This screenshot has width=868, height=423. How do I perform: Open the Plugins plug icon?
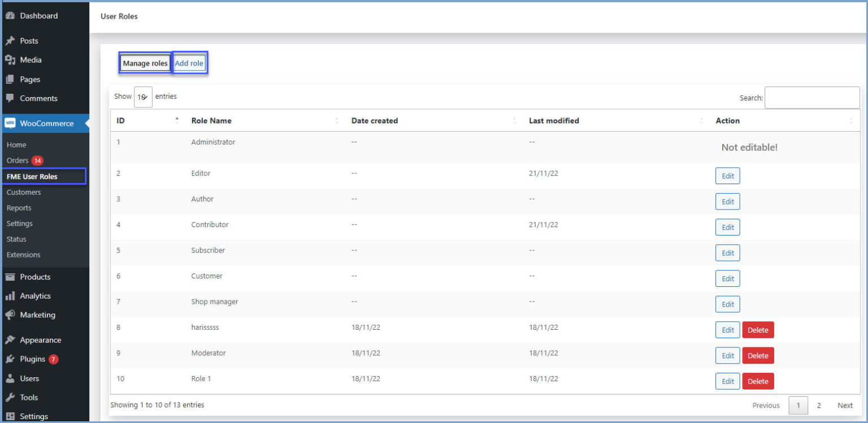coord(10,359)
